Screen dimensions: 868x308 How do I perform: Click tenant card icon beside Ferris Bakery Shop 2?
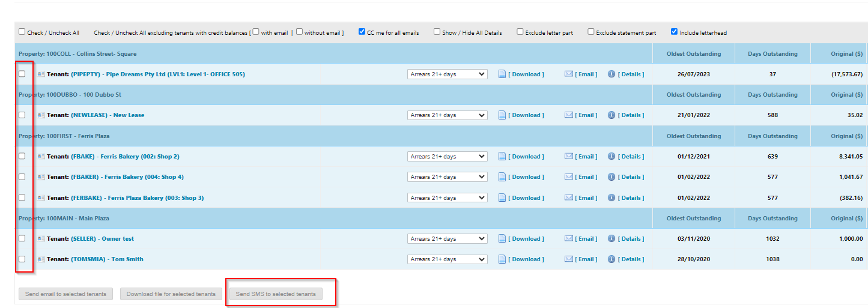tap(41, 157)
